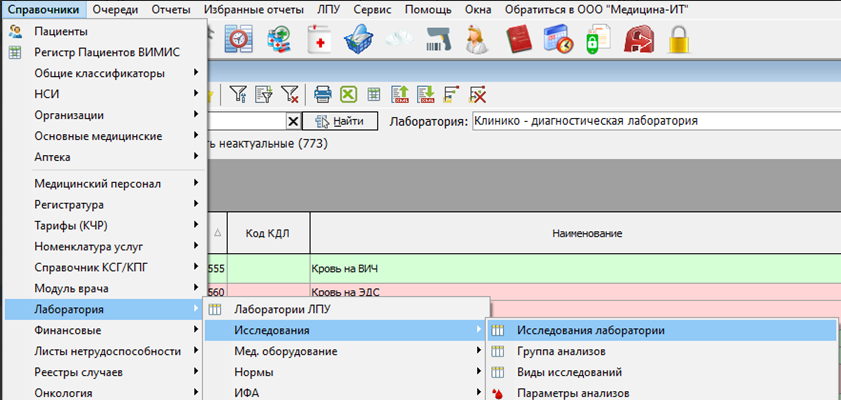841x400 pixels.
Task: Select Параметры анализов menu item
Action: (662, 393)
